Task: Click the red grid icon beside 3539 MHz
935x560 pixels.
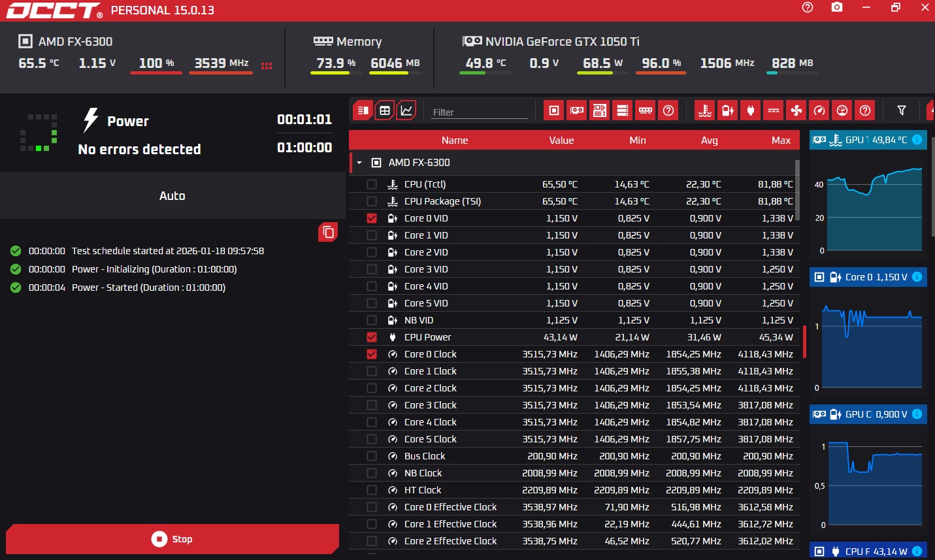Action: (x=267, y=66)
